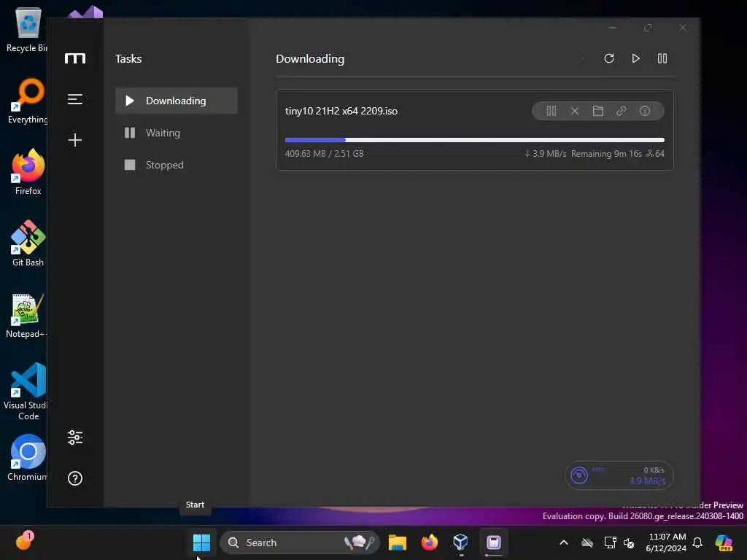Image resolution: width=747 pixels, height=560 pixels.
Task: Select the Everything desktop shortcut
Action: point(28,101)
